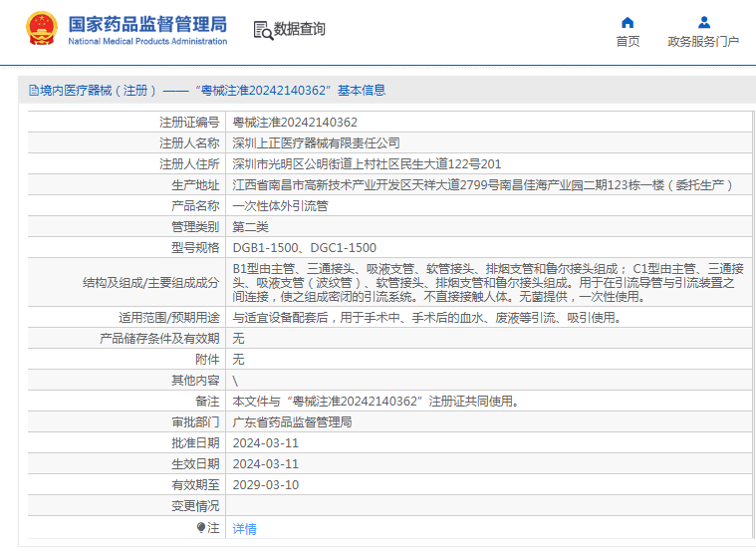This screenshot has height=551, width=756.
Task: Click the 生产地址 label
Action: (x=195, y=184)
